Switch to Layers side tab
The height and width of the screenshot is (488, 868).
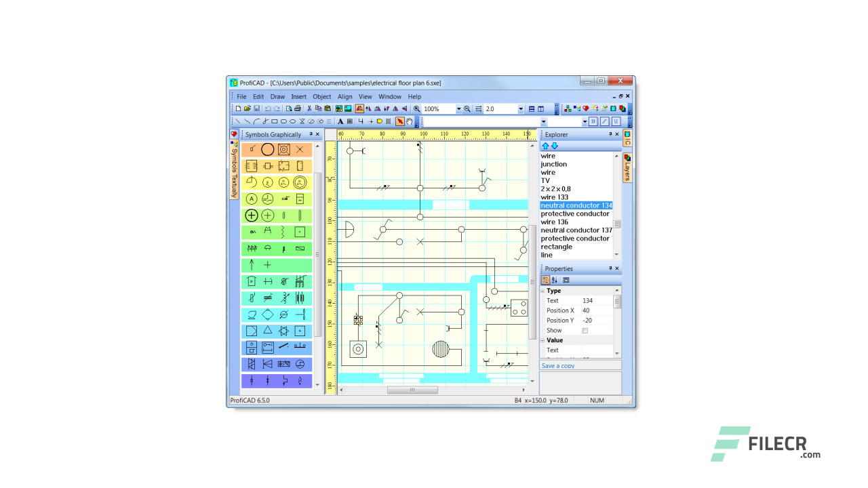[x=627, y=167]
